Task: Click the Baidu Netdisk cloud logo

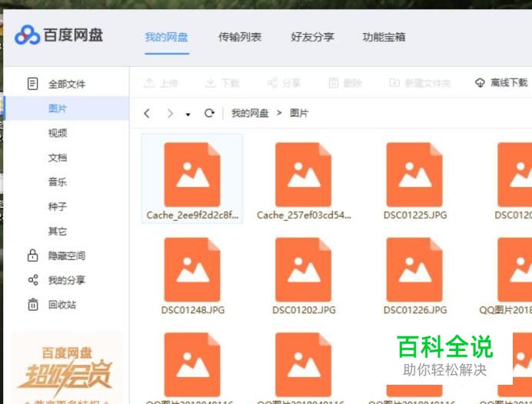Action: [28, 35]
